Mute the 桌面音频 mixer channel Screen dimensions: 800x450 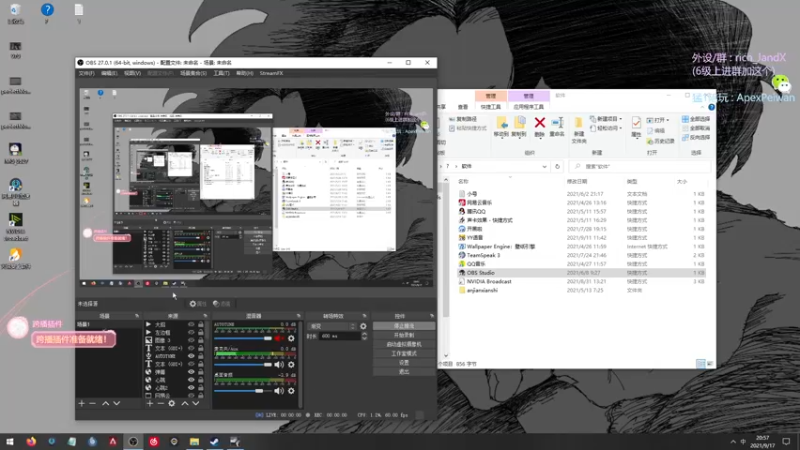click(x=279, y=391)
